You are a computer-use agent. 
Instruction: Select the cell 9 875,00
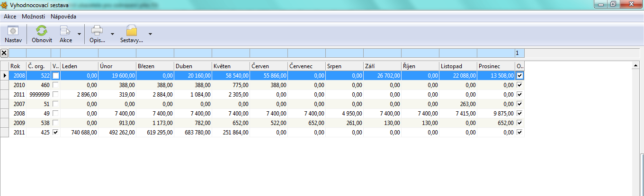point(496,114)
